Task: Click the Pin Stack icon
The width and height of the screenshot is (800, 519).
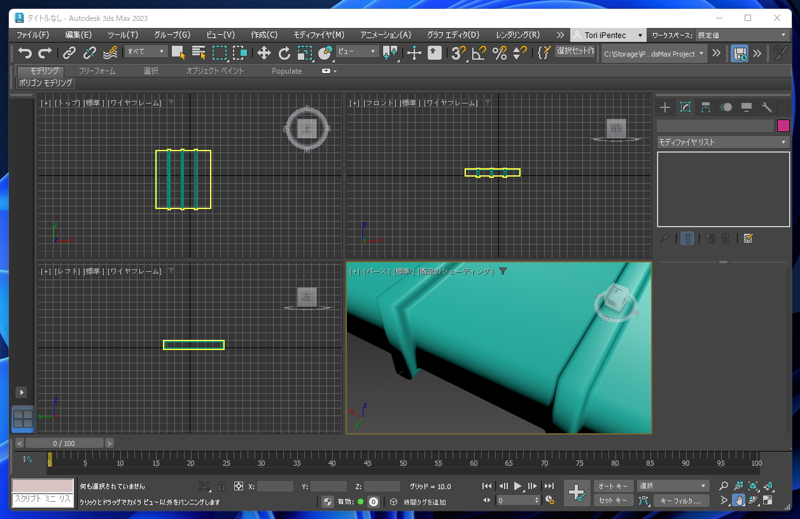Action: point(664,238)
